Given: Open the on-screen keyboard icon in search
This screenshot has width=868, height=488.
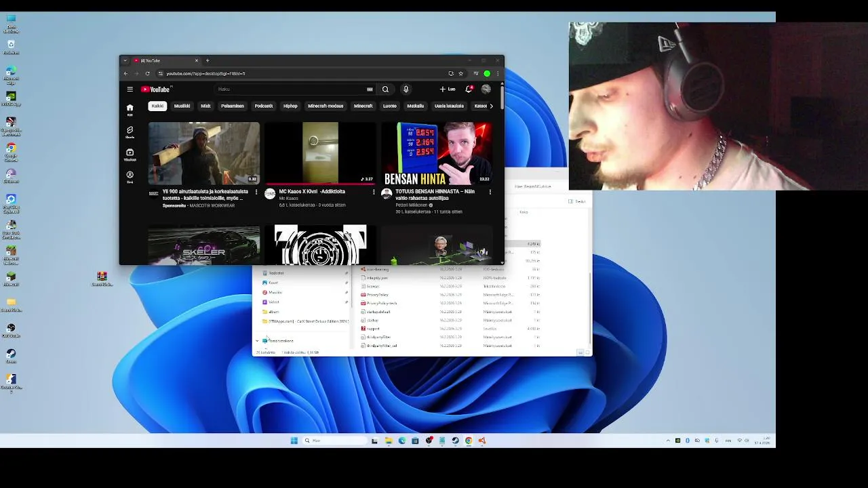Looking at the screenshot, I should coord(370,89).
